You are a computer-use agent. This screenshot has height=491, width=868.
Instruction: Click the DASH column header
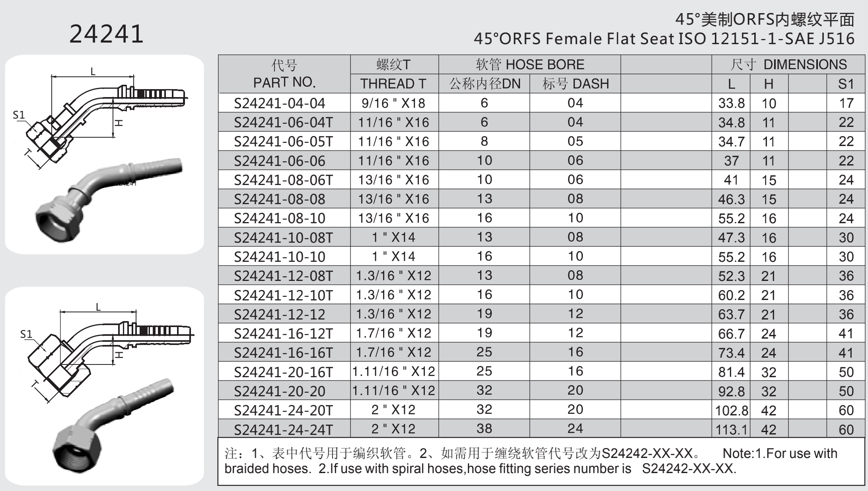tap(575, 84)
